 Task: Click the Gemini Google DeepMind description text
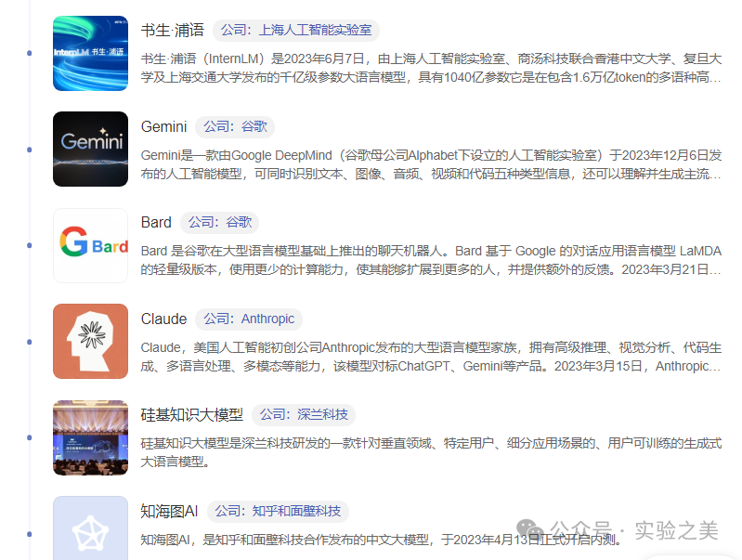[x=431, y=164]
